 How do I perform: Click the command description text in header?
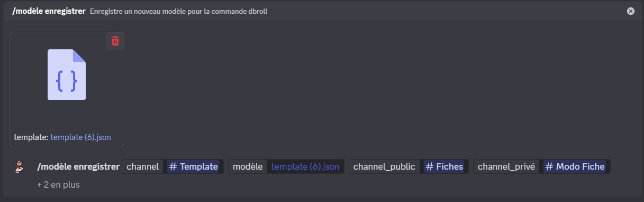(x=178, y=11)
